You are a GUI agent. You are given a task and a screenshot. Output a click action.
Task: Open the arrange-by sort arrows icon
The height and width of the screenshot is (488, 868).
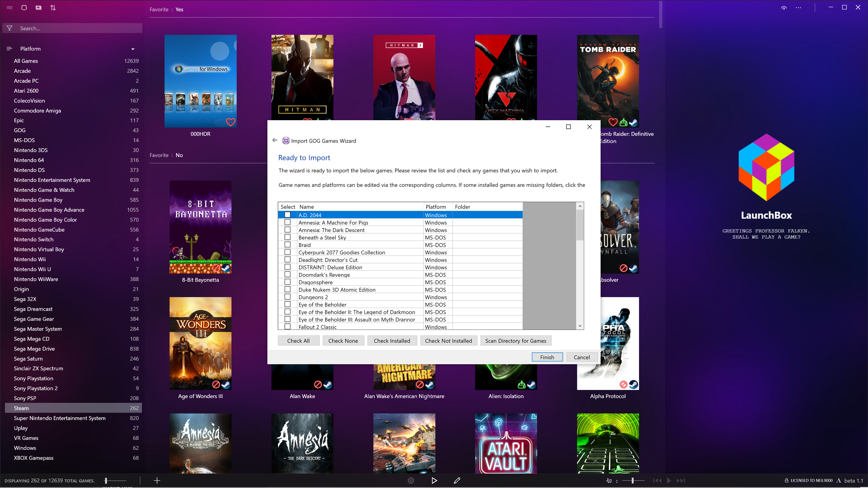click(53, 7)
